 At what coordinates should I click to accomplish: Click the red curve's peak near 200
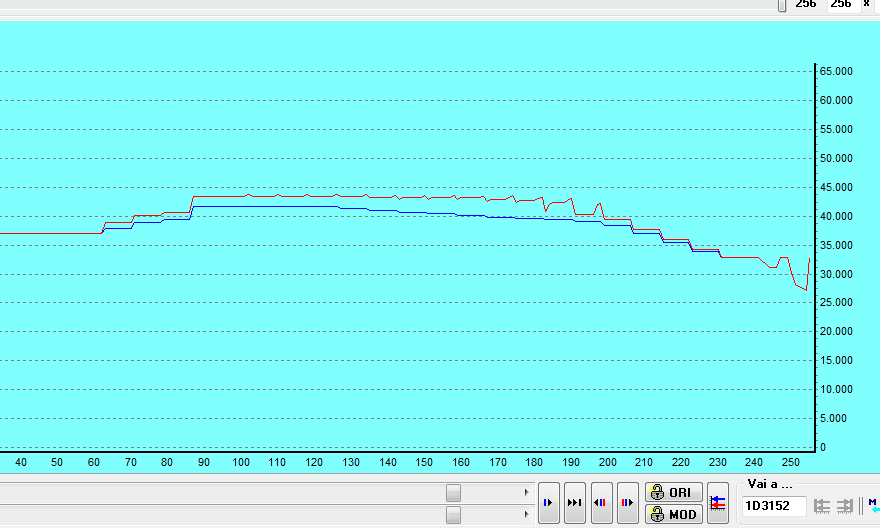click(x=599, y=204)
